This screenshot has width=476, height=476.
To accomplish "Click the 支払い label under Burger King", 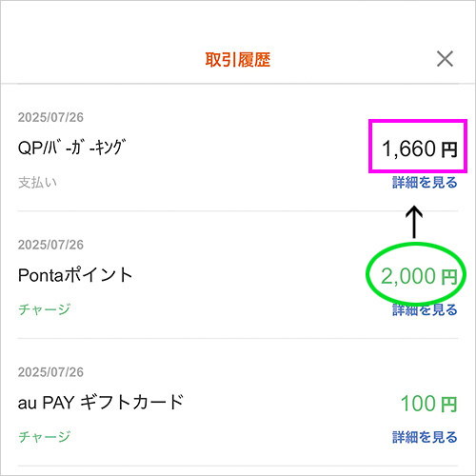I will [x=37, y=183].
